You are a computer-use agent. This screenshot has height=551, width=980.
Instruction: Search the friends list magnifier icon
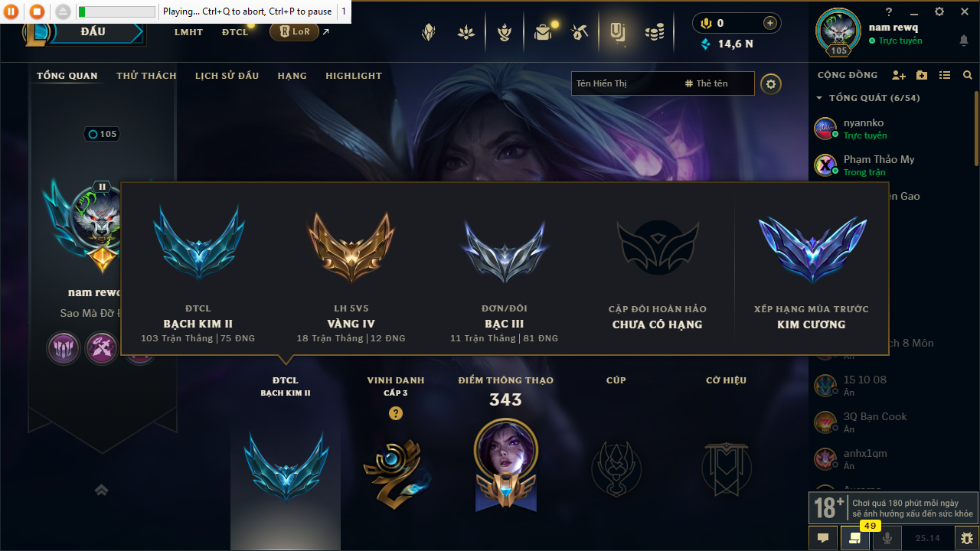[968, 75]
